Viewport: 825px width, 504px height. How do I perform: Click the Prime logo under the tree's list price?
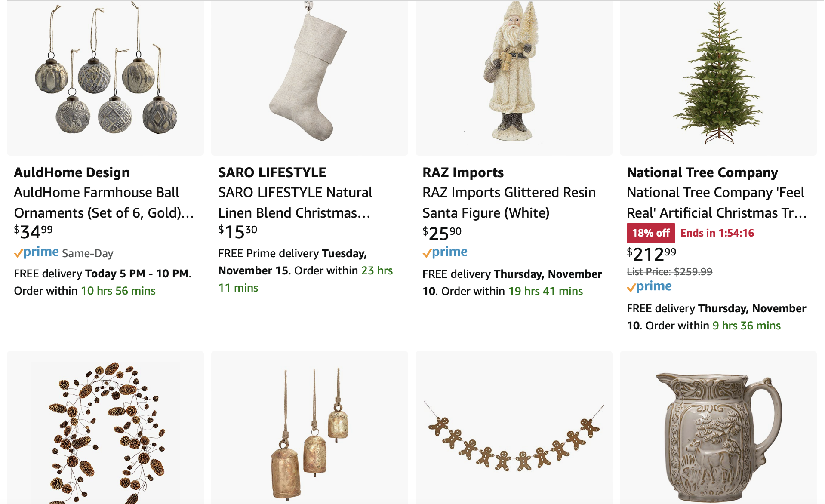[x=650, y=287]
